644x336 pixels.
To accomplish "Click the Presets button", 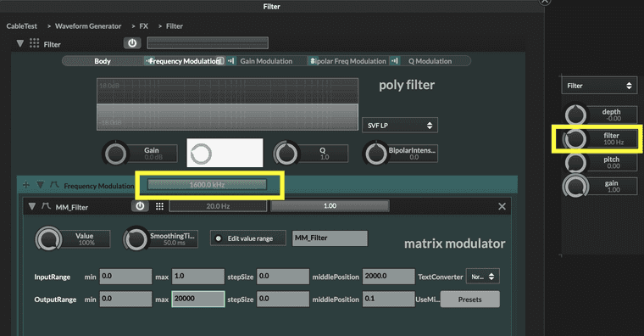I will click(x=469, y=300).
